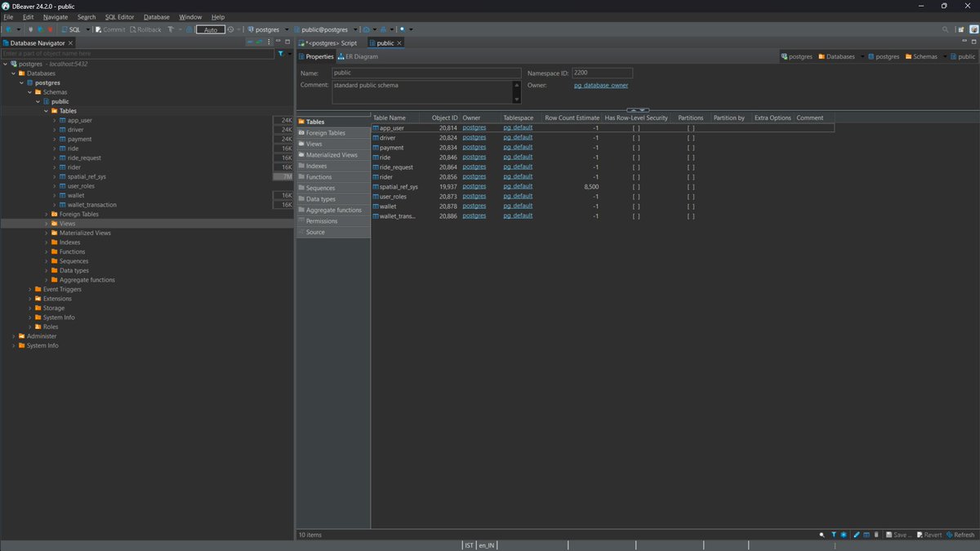
Task: Click the pg_default tablespace link for driver
Action: tap(518, 138)
